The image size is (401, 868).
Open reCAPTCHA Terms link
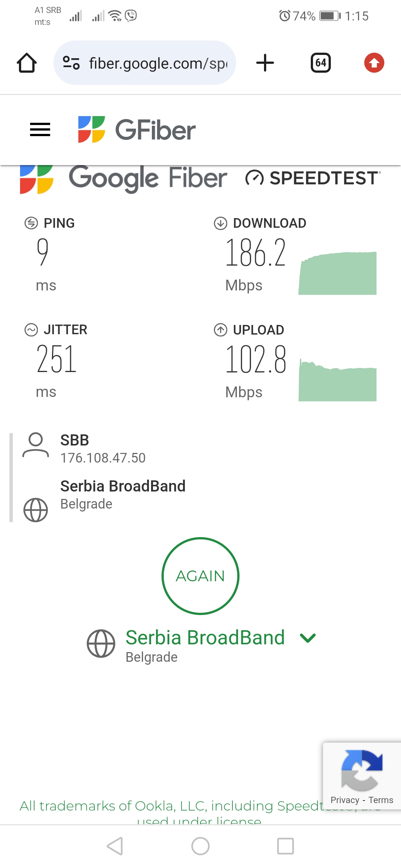(x=381, y=800)
